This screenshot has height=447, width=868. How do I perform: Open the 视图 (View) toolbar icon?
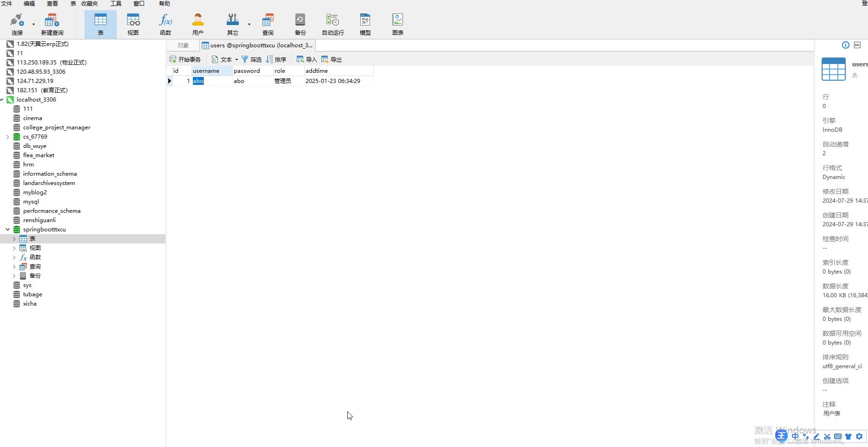133,24
